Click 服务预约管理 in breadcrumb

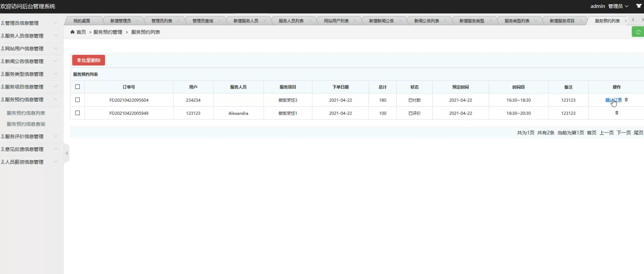(x=108, y=32)
